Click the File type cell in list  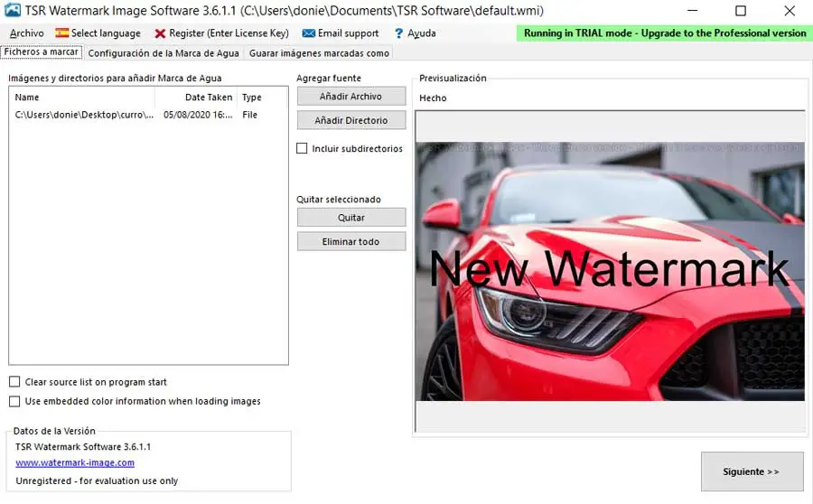pos(249,115)
